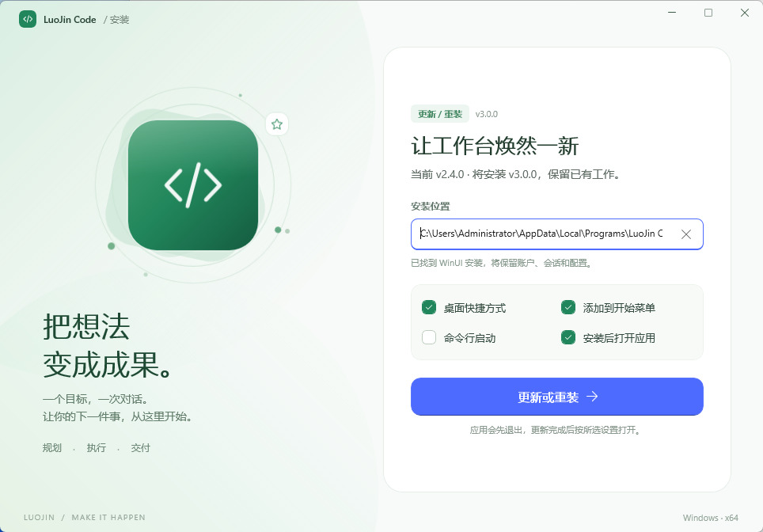The height and width of the screenshot is (532, 763).
Task: Click the text 让你的下一件事，从这里开始。
Action: pos(117,416)
